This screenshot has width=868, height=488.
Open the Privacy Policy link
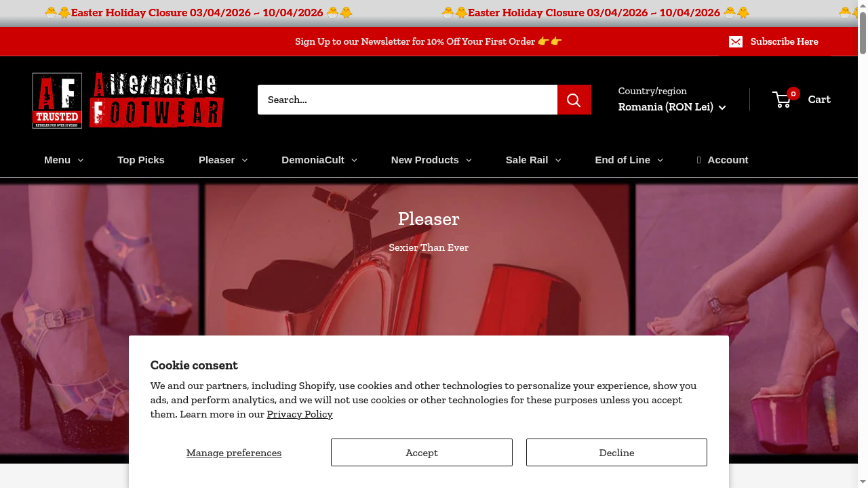[x=300, y=414]
